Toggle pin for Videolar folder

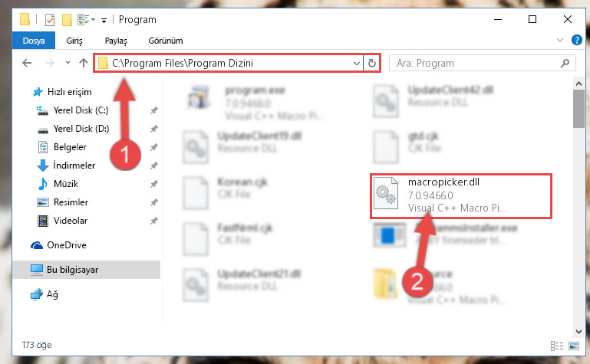pyautogui.click(x=153, y=221)
